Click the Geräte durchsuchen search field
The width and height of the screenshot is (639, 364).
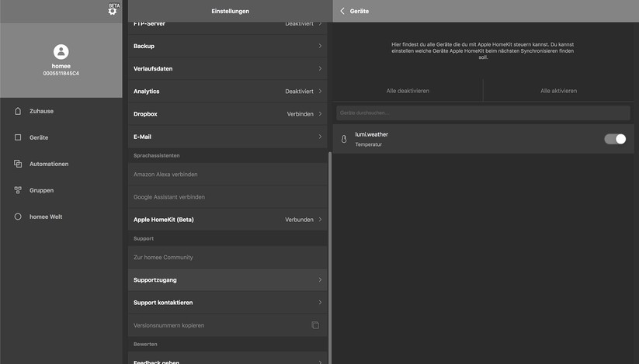coord(483,113)
